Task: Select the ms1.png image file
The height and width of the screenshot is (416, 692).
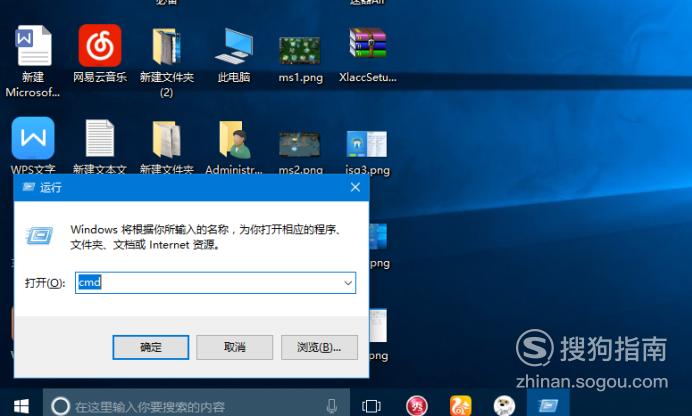Action: point(300,50)
